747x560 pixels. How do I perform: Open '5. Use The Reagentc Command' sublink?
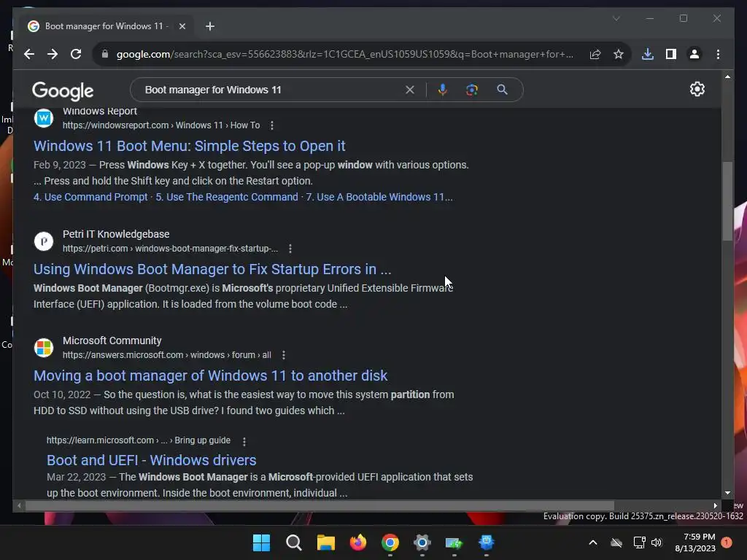227,197
